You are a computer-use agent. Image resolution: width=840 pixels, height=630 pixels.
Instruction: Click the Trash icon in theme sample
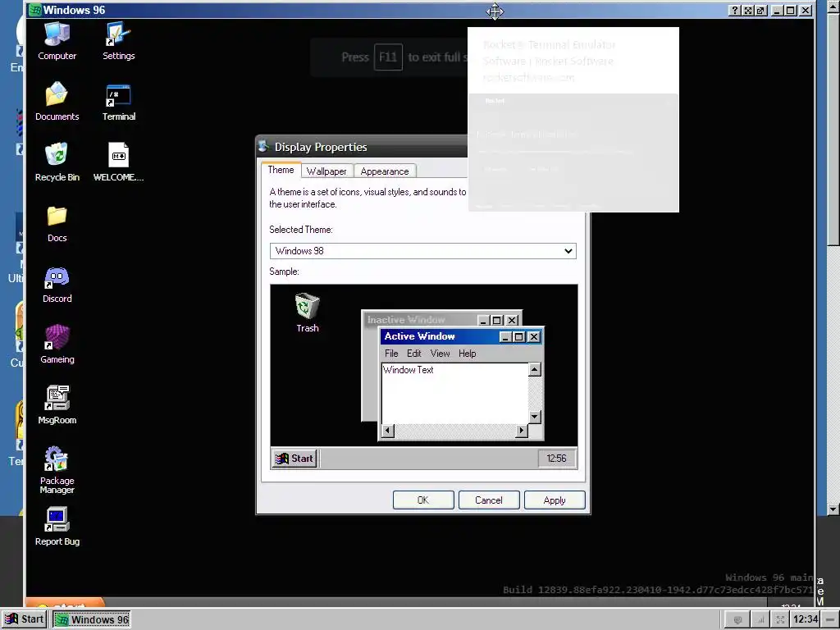click(308, 313)
